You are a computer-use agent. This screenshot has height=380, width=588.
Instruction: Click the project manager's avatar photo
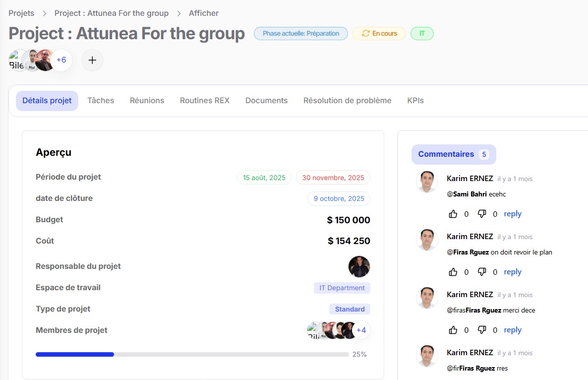(359, 266)
